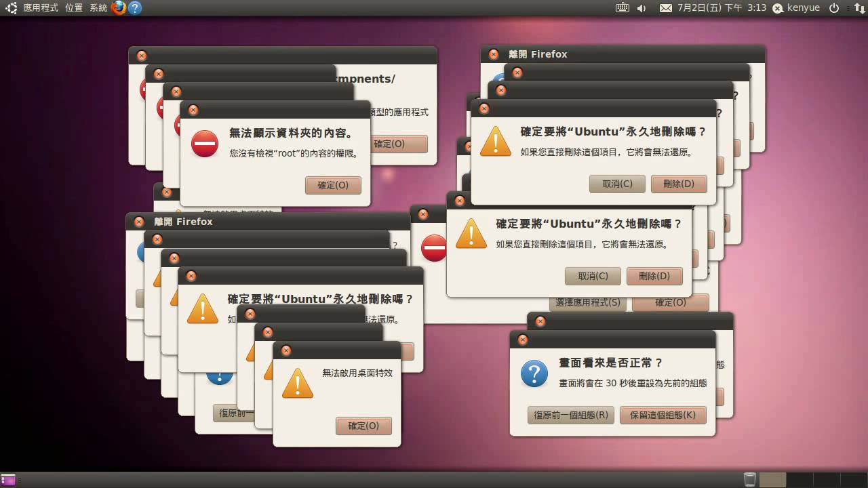Click the warning icon in 無法啟用桌面特效 dialog
Screen dimensions: 868x488
click(x=297, y=384)
